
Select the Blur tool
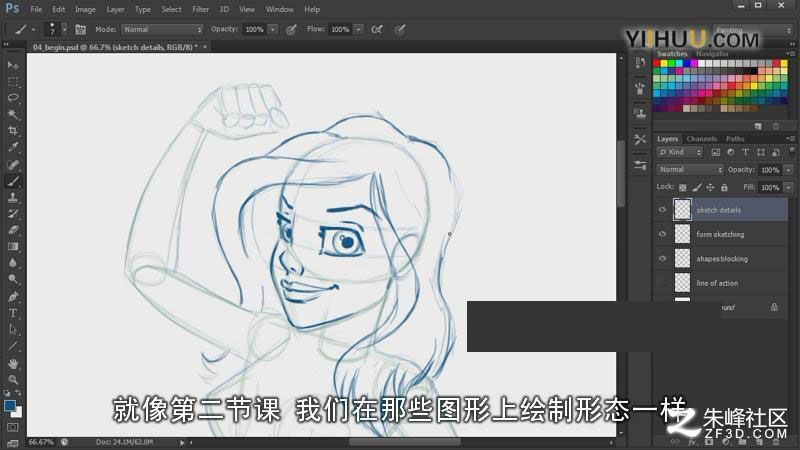coord(13,263)
